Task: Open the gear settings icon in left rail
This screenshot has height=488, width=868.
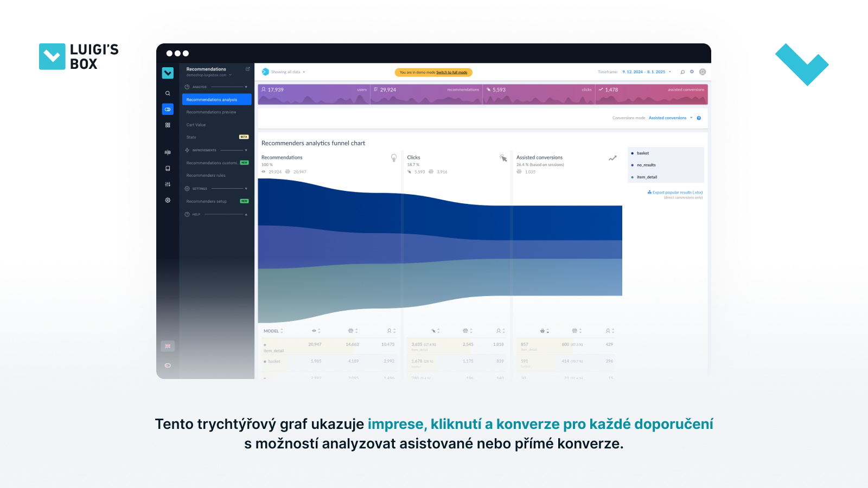Action: (168, 200)
